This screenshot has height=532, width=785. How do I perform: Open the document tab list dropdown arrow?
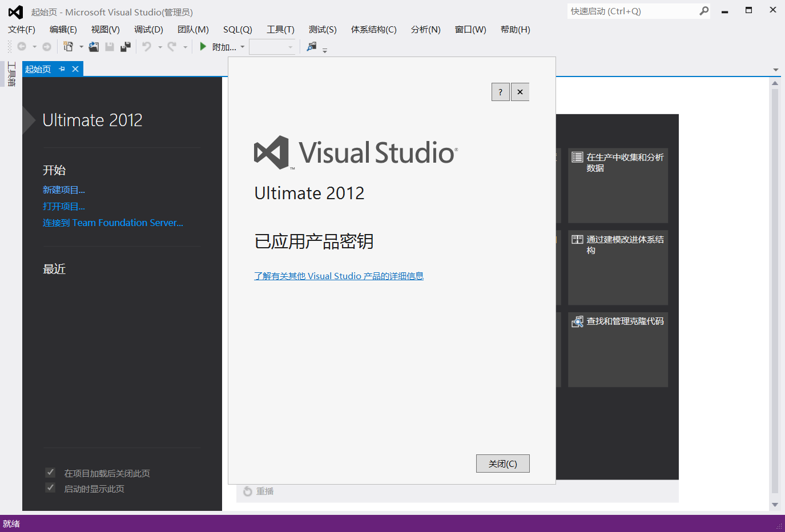(x=776, y=70)
